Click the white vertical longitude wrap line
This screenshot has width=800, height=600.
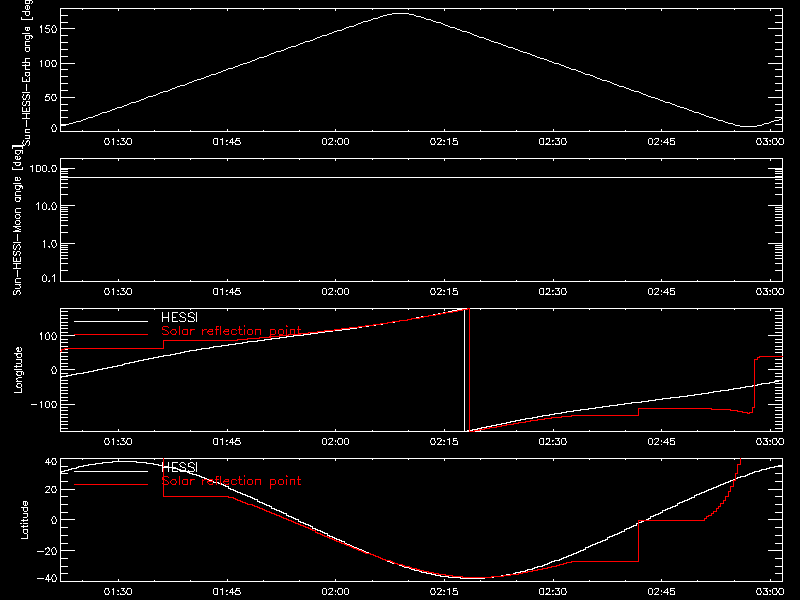(464, 370)
